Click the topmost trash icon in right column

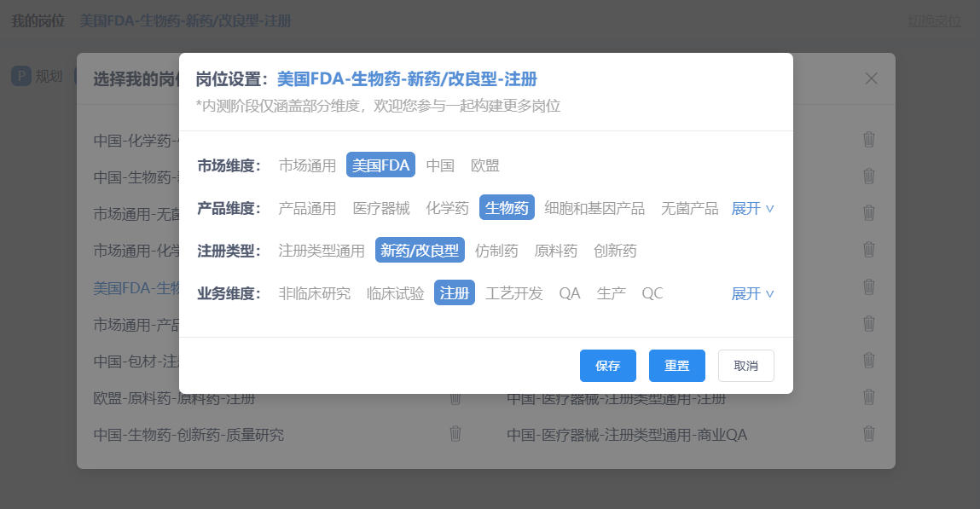(x=868, y=140)
